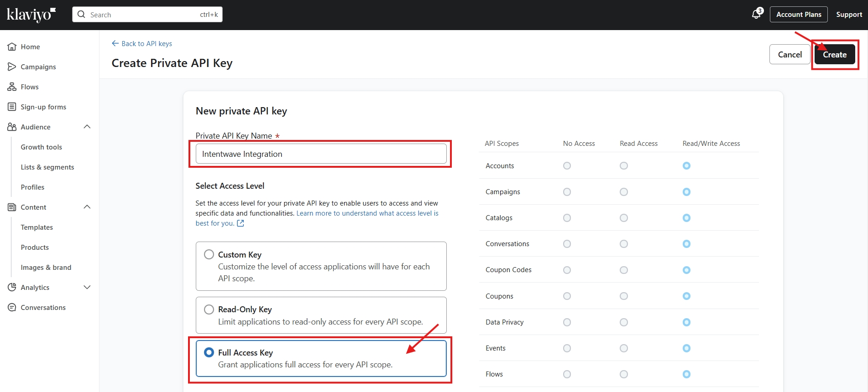Open Flows in the sidebar
The width and height of the screenshot is (868, 392).
30,87
